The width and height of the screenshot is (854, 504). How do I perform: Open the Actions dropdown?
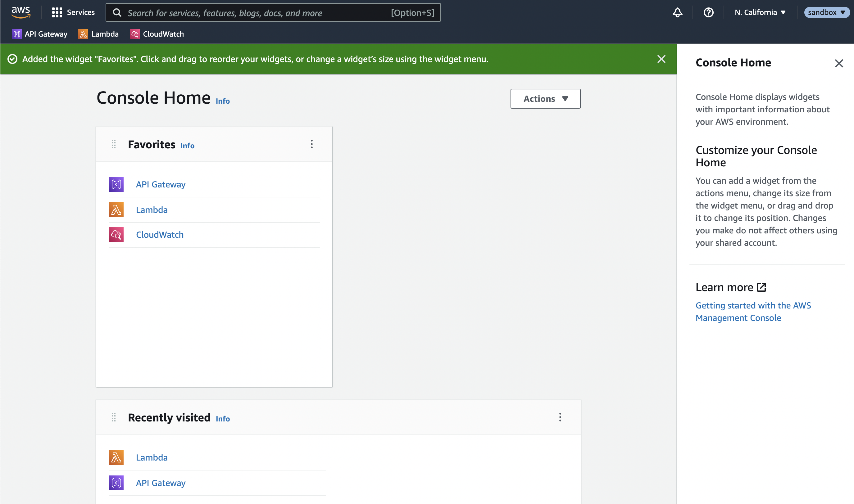[545, 98]
